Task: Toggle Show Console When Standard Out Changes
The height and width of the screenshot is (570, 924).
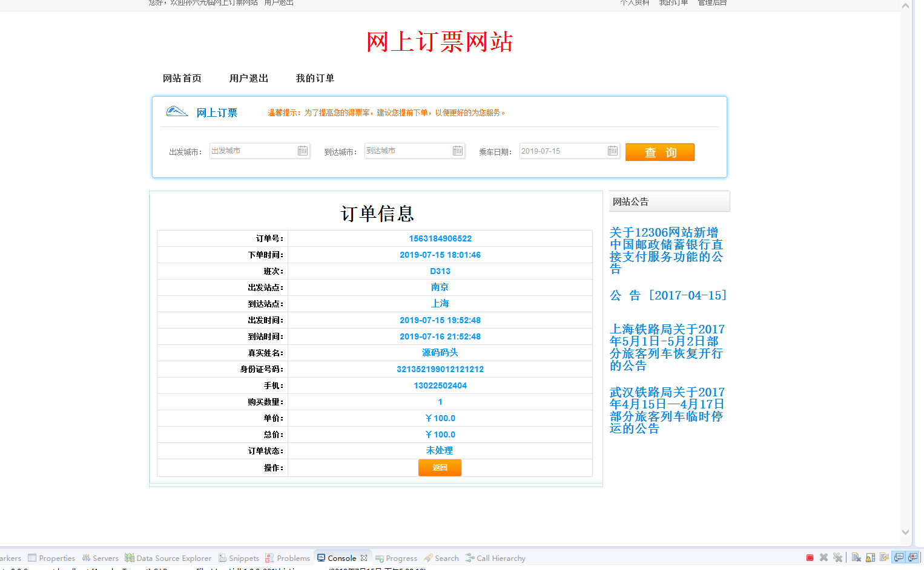Action: point(897,557)
